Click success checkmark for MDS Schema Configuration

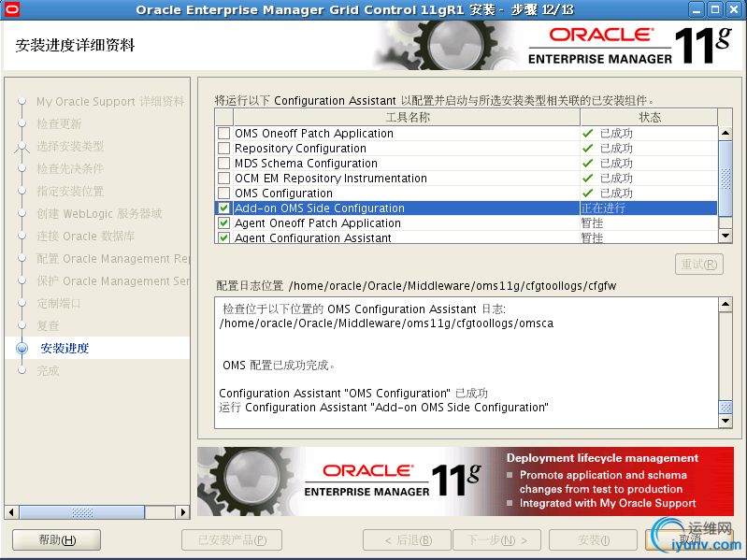tap(588, 164)
